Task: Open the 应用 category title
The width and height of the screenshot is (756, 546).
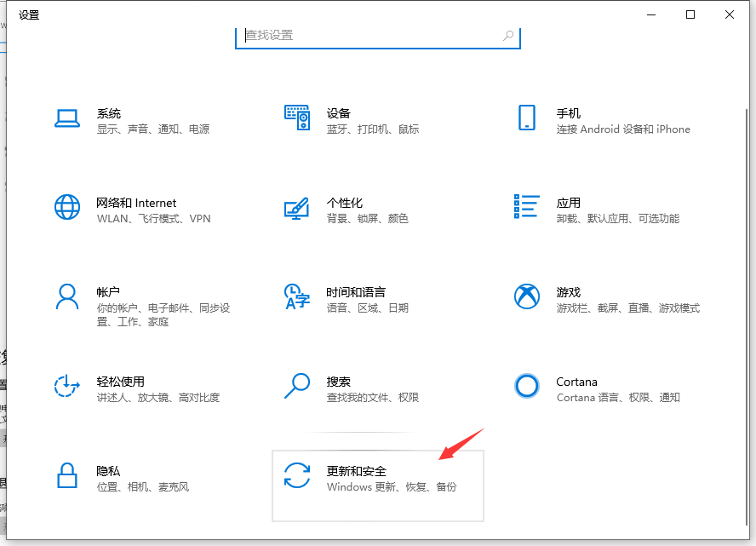Action: pos(569,203)
